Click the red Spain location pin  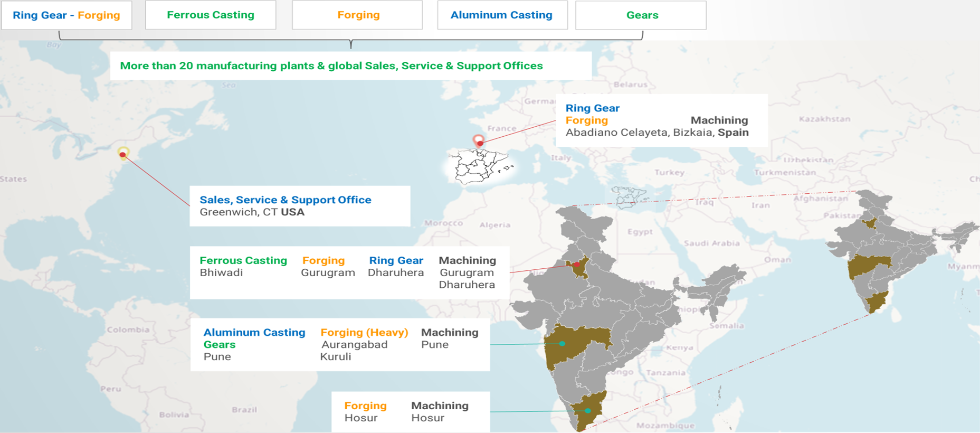479,141
